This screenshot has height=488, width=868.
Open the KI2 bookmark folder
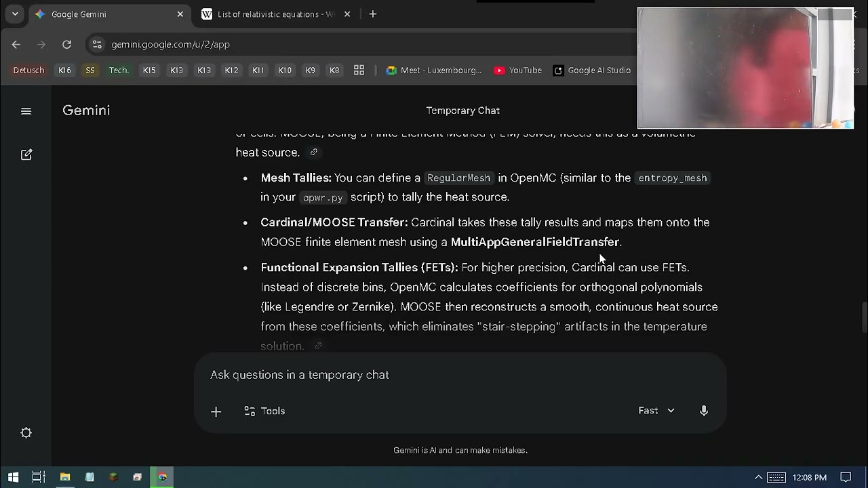pos(231,70)
